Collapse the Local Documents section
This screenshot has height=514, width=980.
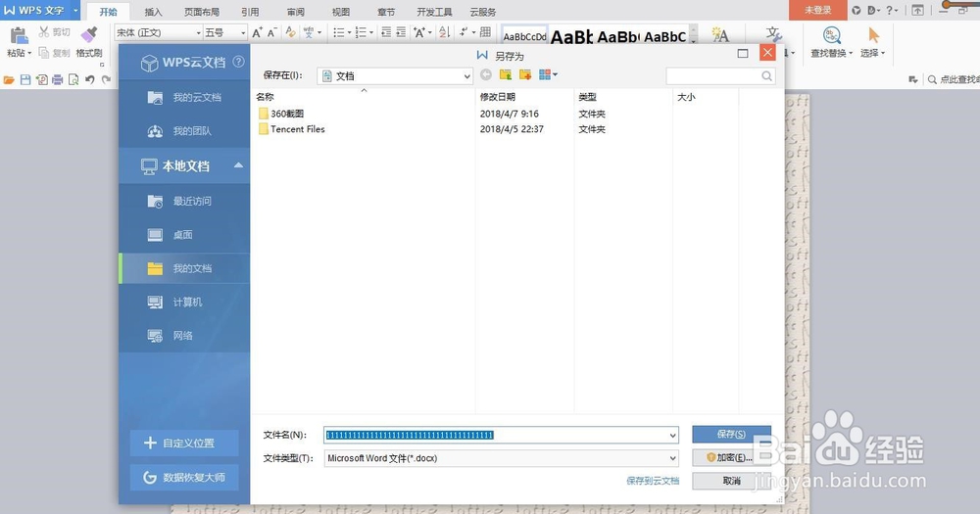238,165
